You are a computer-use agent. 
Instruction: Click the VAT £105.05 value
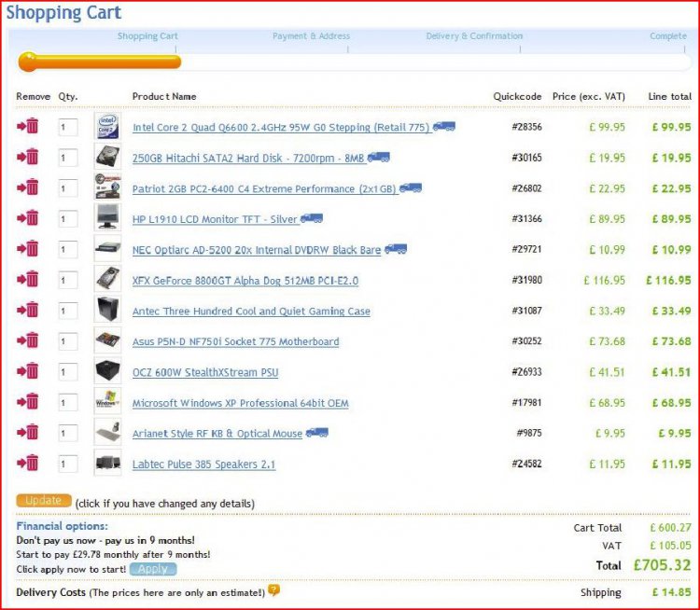click(670, 546)
